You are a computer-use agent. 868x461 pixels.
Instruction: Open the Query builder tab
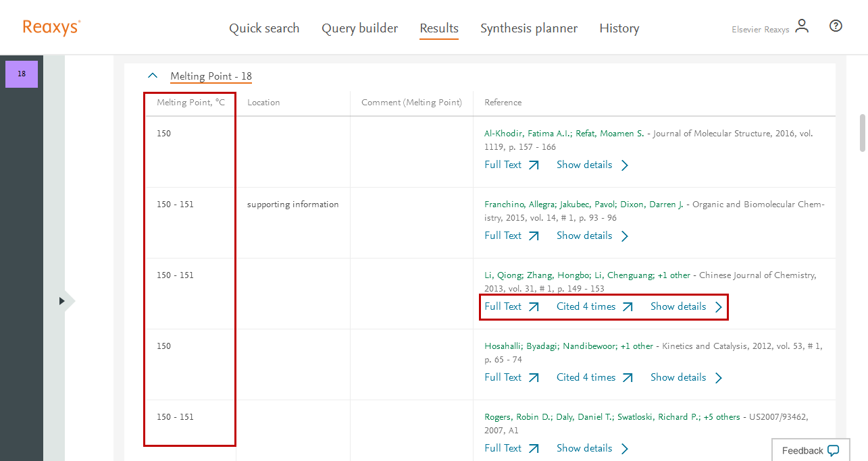pos(359,28)
